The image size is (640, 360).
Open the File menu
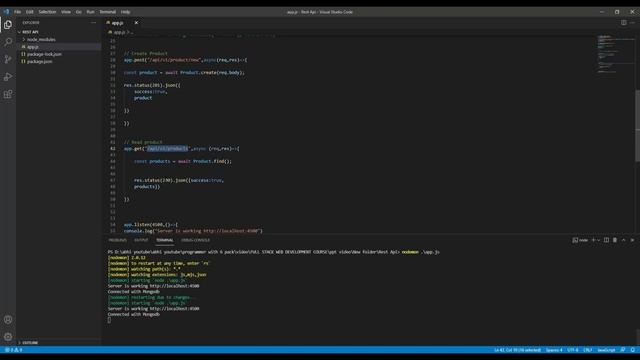18,12
